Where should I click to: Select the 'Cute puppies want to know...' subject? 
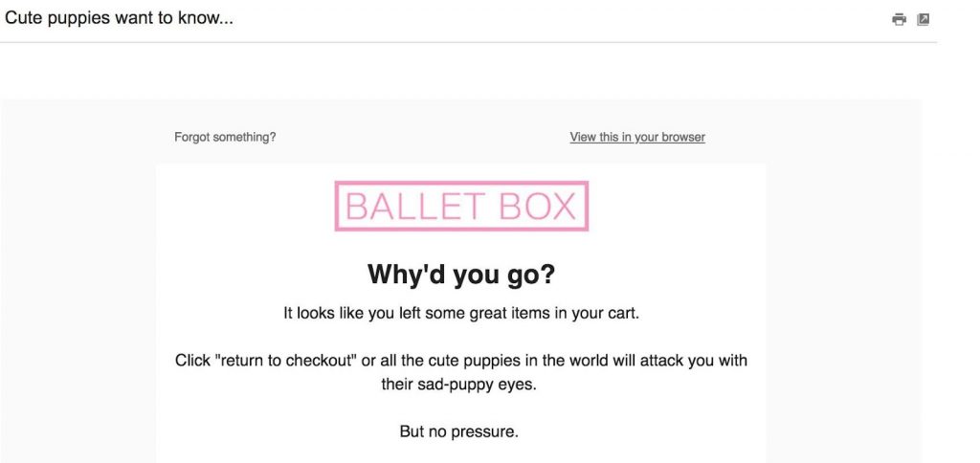click(119, 18)
